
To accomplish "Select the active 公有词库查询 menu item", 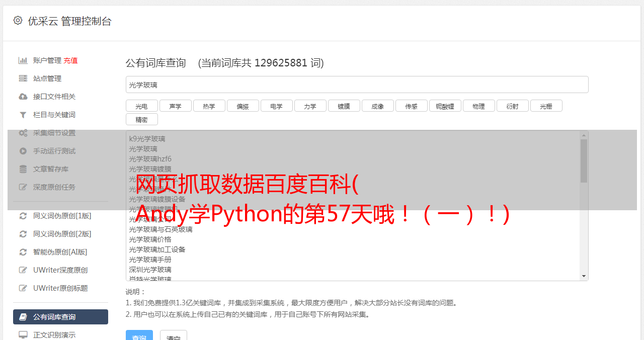I will pyautogui.click(x=60, y=317).
